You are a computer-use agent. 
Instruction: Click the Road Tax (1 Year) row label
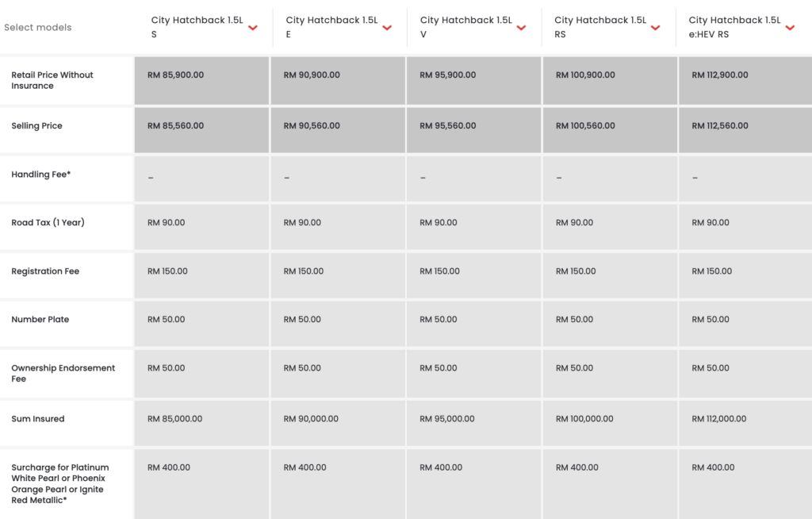48,223
